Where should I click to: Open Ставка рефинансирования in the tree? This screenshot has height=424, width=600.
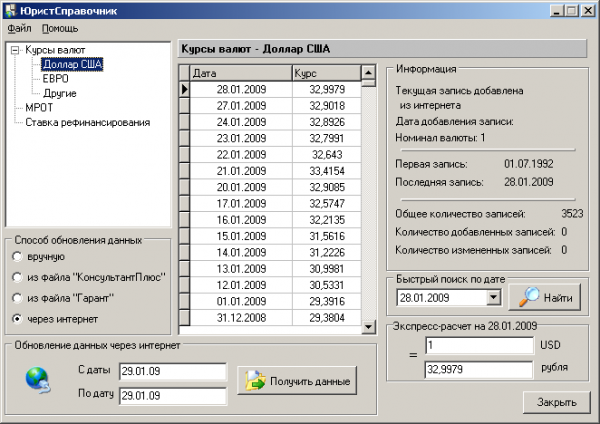87,122
